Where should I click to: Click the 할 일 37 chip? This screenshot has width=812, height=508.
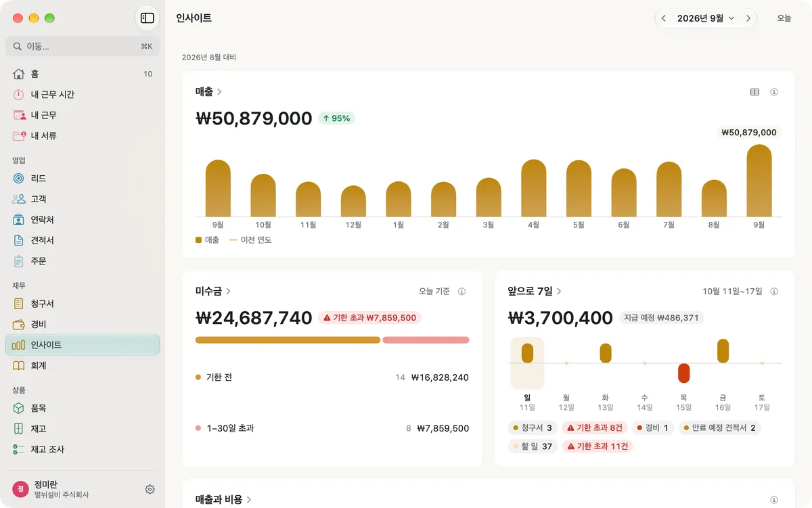(533, 446)
